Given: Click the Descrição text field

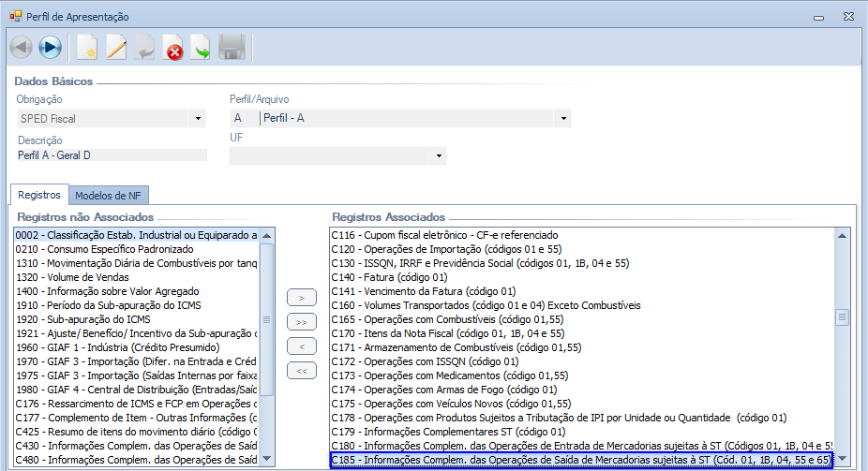Looking at the screenshot, I should tap(112, 155).
